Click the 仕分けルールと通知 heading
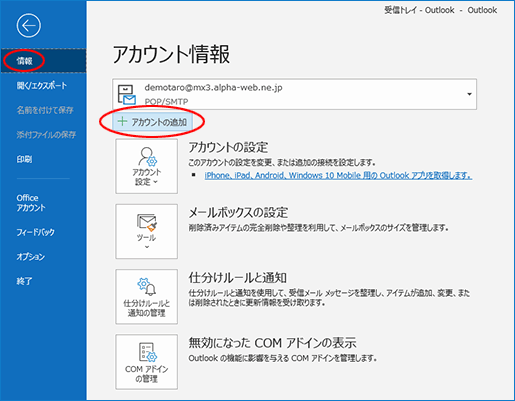This screenshot has height=401, width=515. click(x=238, y=278)
